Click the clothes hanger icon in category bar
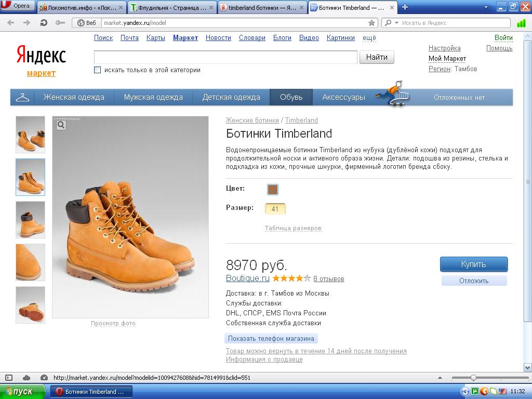Viewport: 532px width, 399px height. click(22, 97)
